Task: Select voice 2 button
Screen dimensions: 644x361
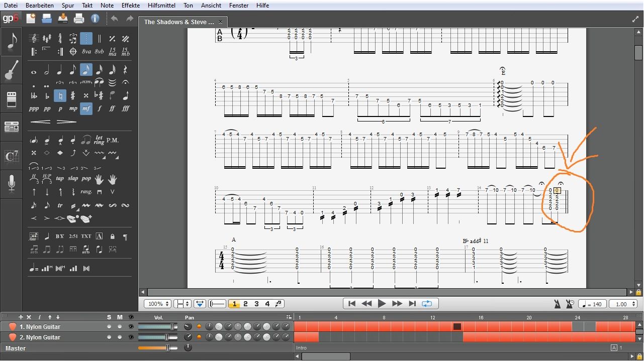Action: point(245,304)
